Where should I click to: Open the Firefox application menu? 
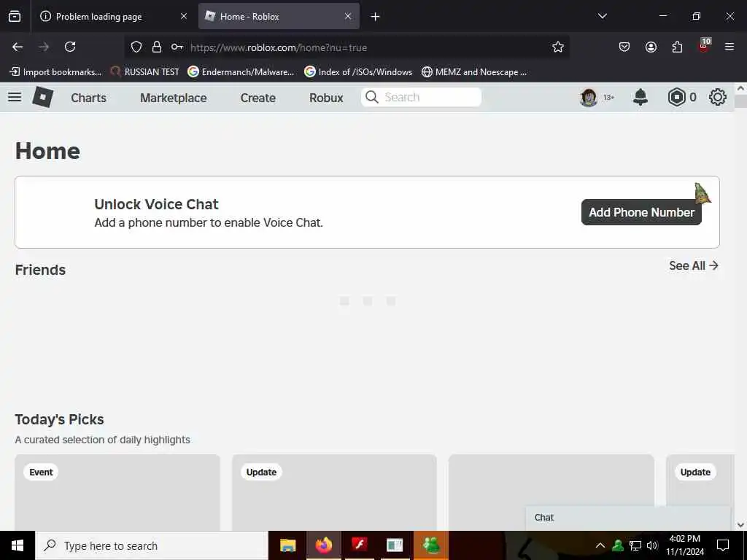click(x=729, y=47)
